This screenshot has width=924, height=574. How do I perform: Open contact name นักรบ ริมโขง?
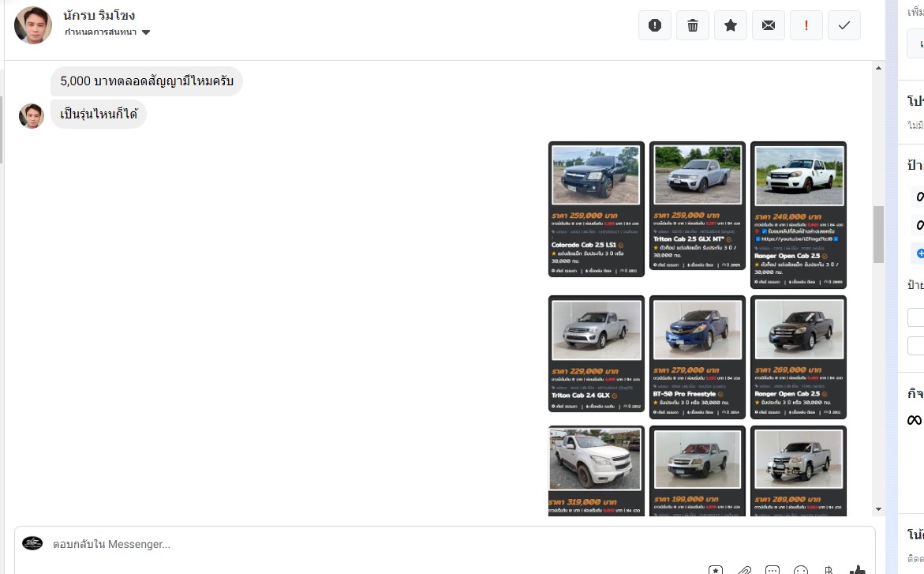(x=99, y=15)
